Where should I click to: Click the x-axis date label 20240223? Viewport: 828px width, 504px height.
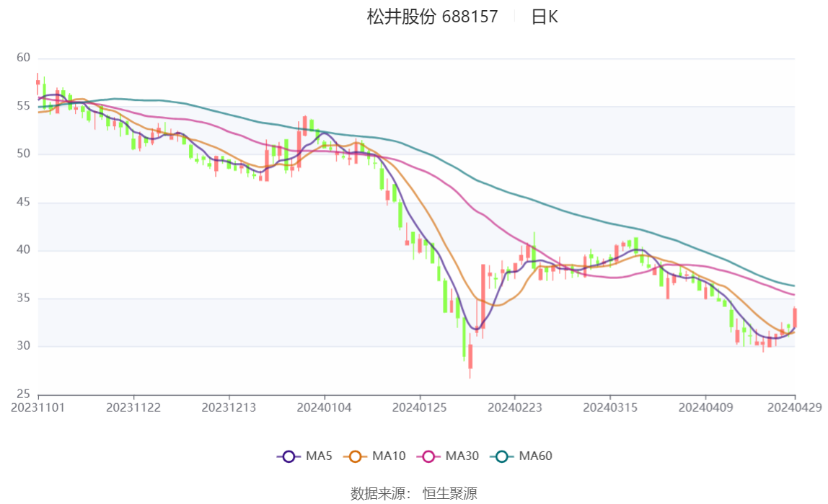coord(515,407)
